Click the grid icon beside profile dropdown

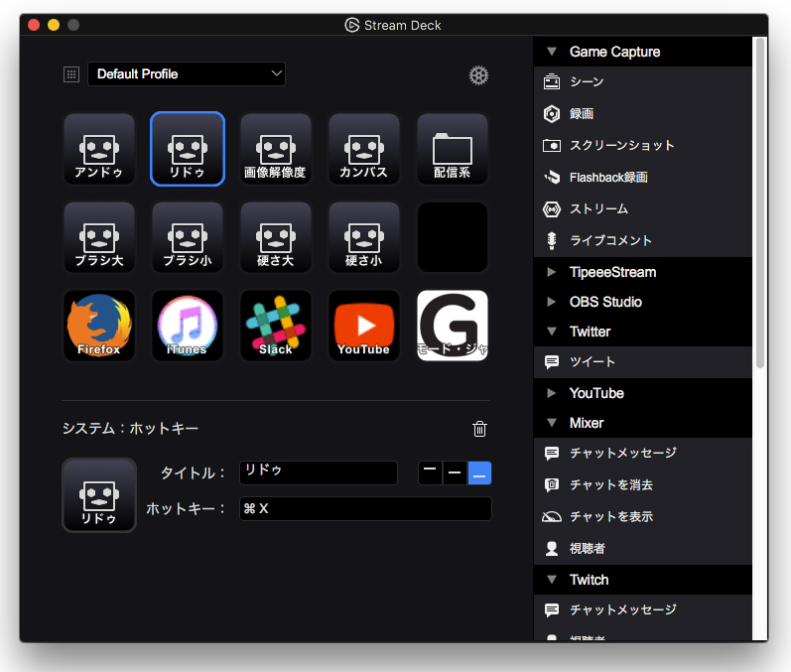[x=71, y=74]
